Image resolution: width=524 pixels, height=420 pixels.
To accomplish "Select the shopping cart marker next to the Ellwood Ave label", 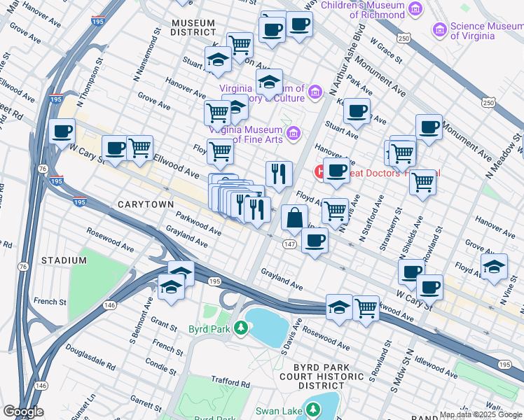I will tap(140, 149).
